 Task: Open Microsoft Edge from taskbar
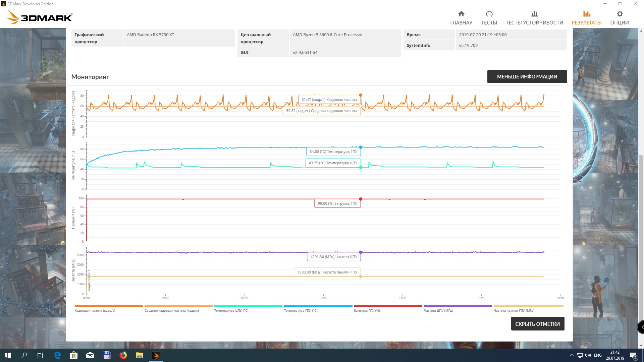[x=57, y=355]
